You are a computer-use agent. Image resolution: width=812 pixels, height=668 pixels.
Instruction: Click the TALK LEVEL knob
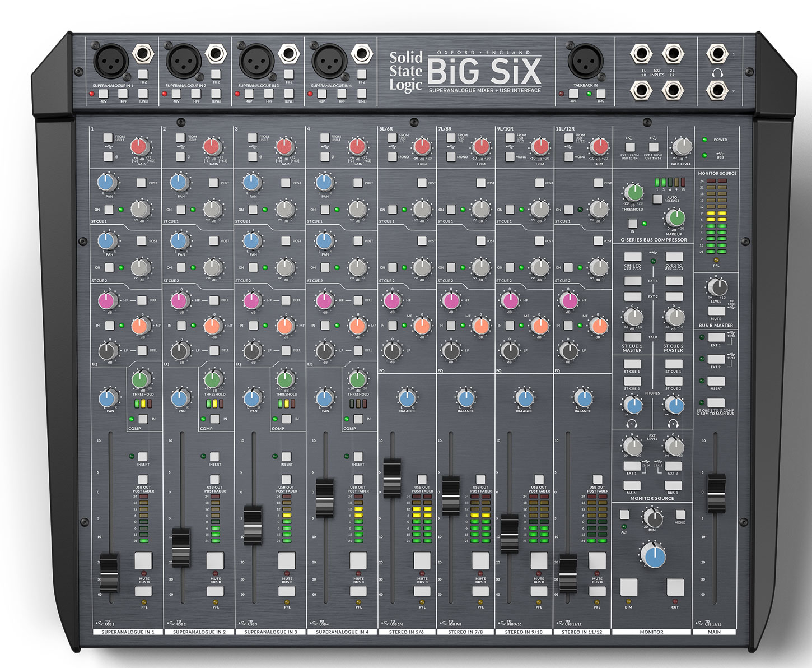tap(682, 147)
